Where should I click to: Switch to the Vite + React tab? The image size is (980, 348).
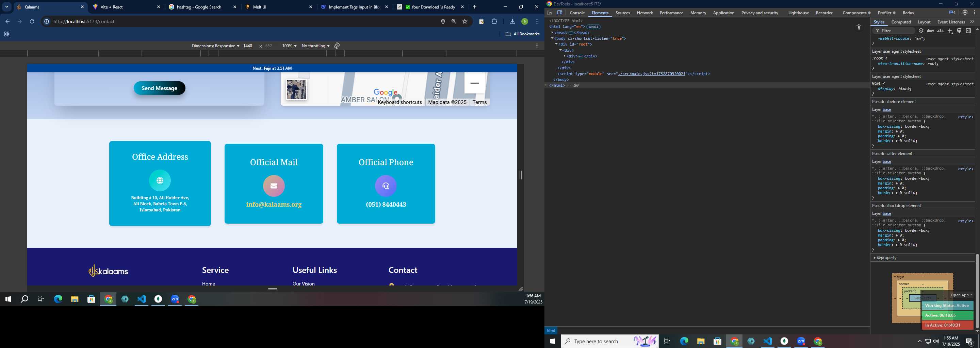tap(126, 7)
